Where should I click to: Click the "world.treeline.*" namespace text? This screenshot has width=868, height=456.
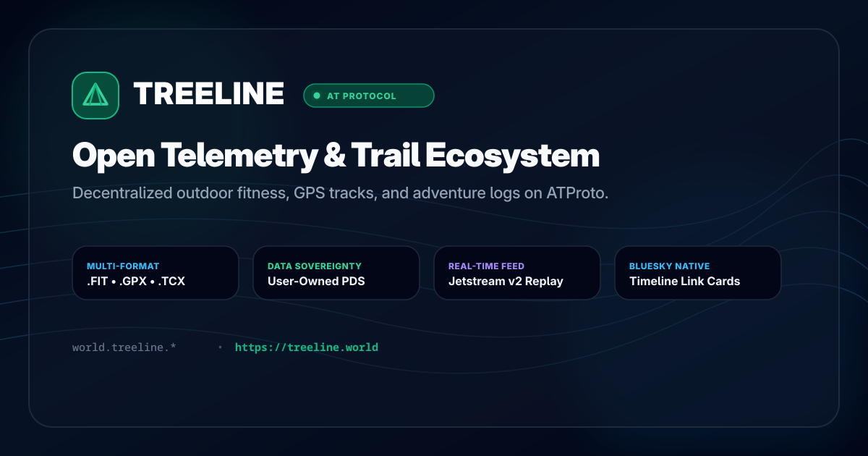point(124,347)
